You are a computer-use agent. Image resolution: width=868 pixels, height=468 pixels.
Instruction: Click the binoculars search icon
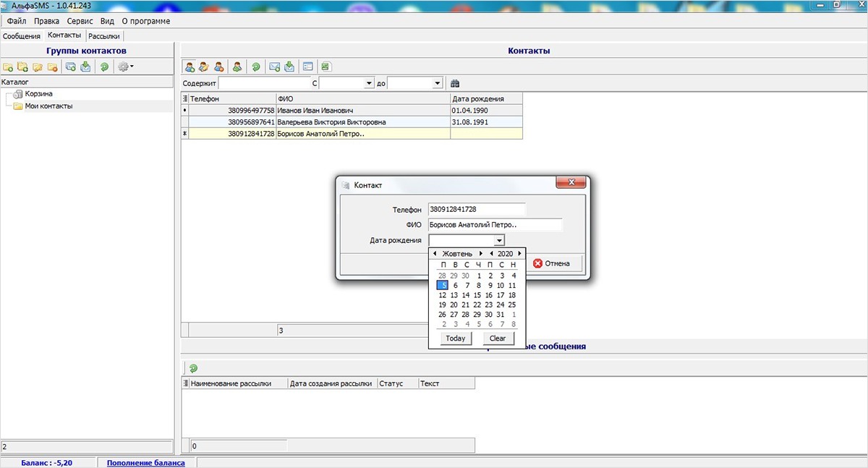coord(455,84)
